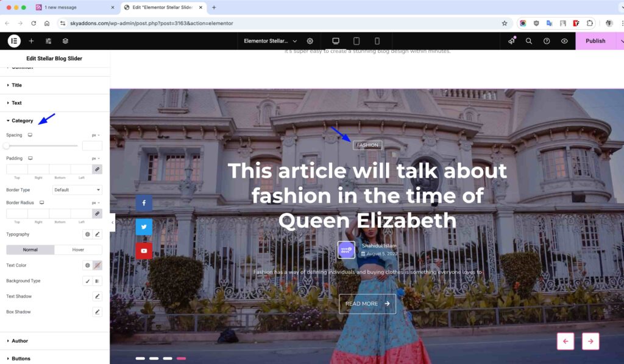
Task: Select the active pink pagination dash
Action: coord(182,359)
